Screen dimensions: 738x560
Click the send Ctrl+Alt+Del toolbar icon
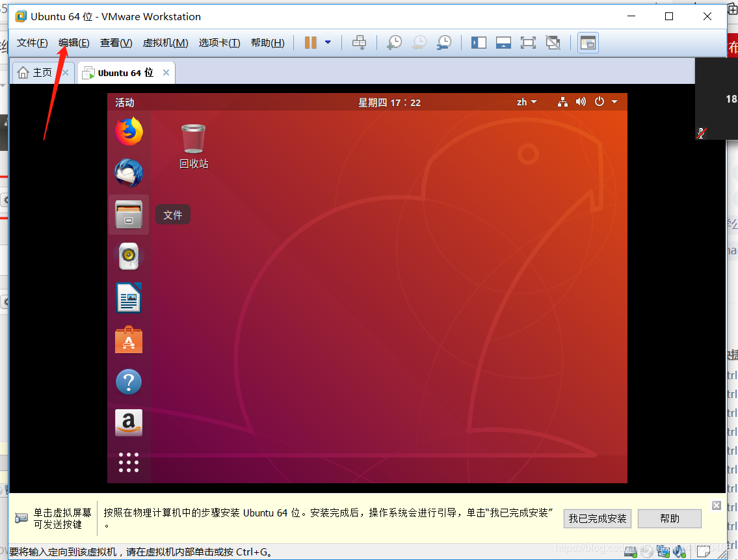pyautogui.click(x=359, y=43)
